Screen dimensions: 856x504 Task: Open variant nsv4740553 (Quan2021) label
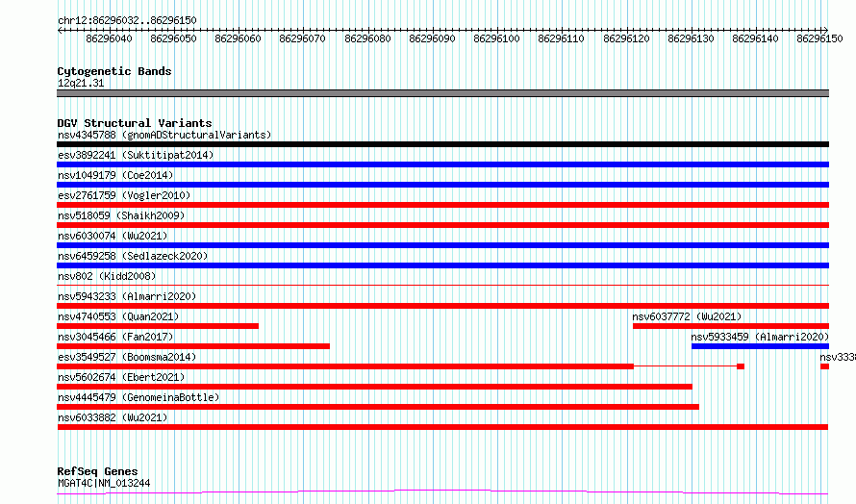point(118,316)
